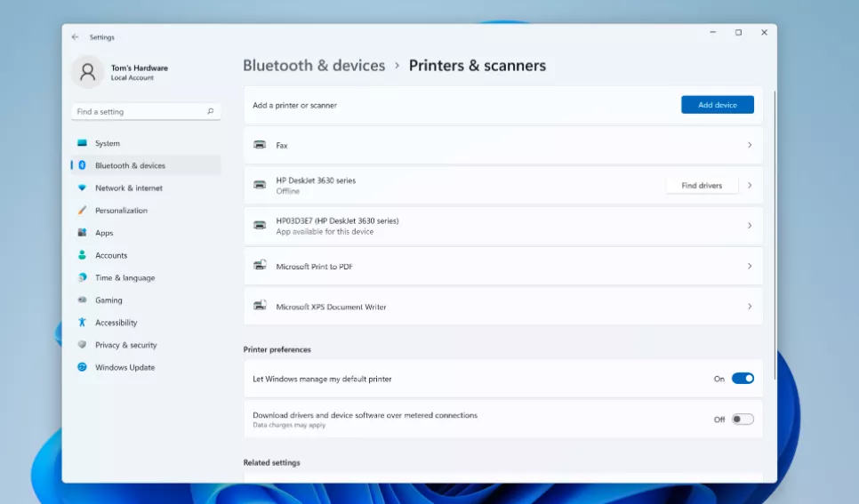Image resolution: width=859 pixels, height=504 pixels.
Task: Click the Windows Update refresh icon
Action: (x=82, y=368)
